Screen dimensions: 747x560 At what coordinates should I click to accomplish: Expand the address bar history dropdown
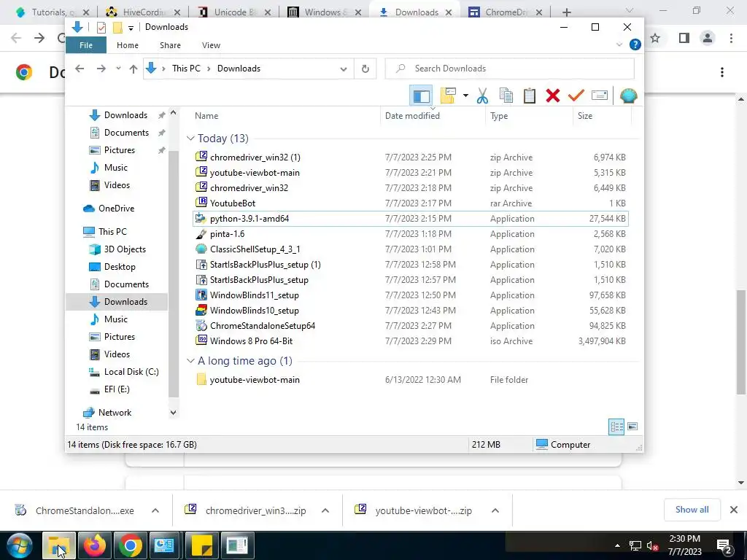(344, 69)
